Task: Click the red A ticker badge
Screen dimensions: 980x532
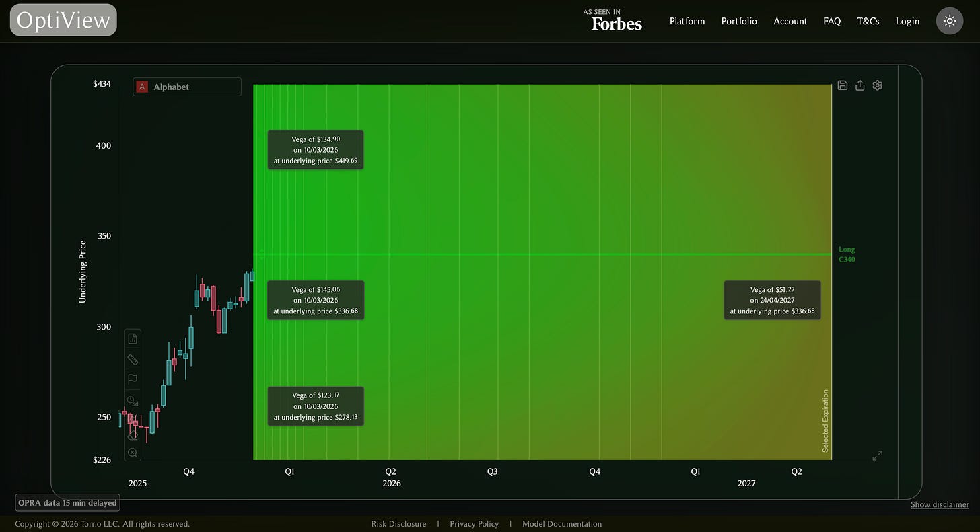Action: (142, 87)
